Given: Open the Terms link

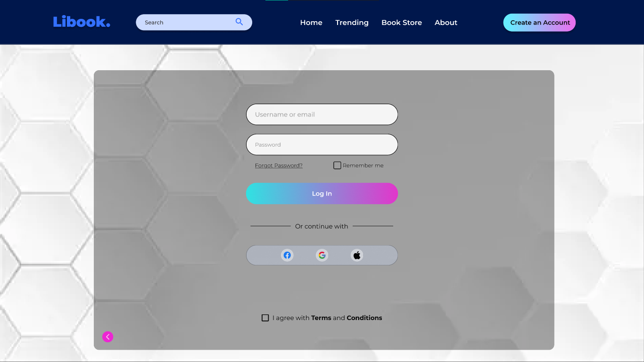Looking at the screenshot, I should point(321,318).
